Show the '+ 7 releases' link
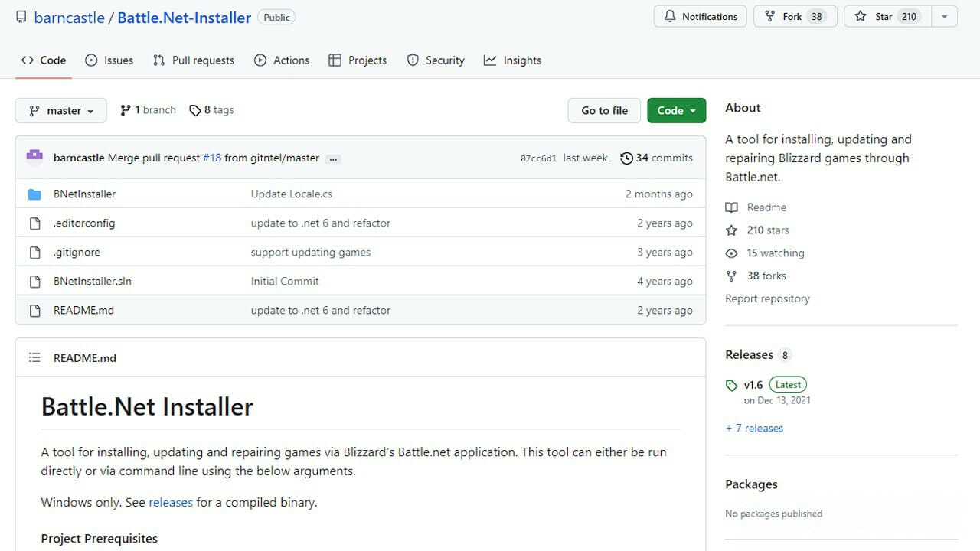Screen dimensions: 980x551 point(754,429)
